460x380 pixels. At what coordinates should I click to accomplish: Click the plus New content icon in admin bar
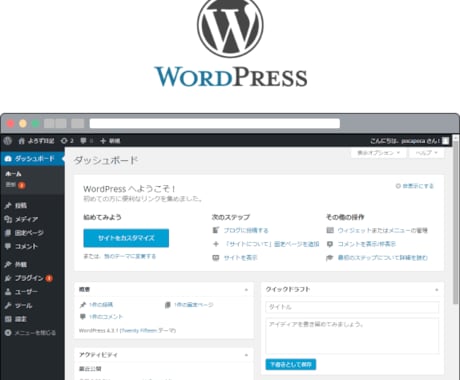tap(103, 141)
